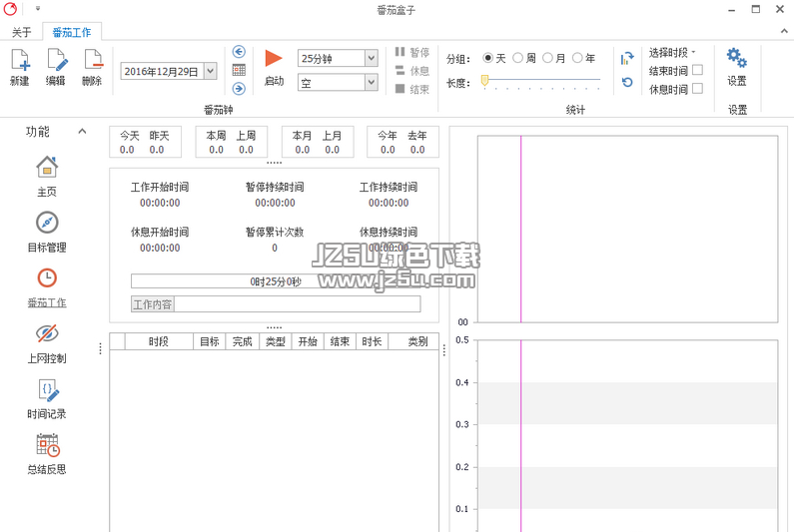Click the 时长 column header
Image resolution: width=794 pixels, height=532 pixels.
[373, 341]
